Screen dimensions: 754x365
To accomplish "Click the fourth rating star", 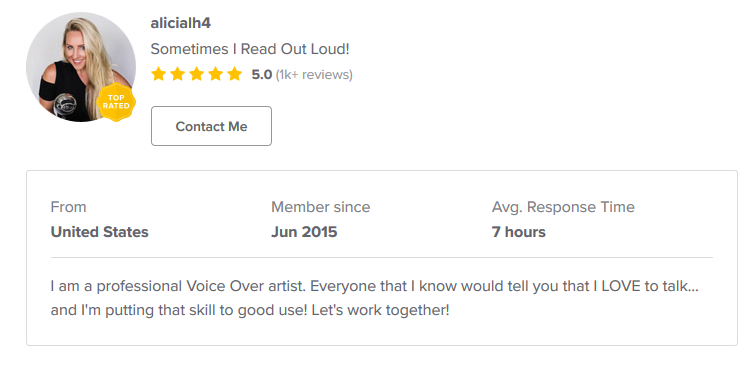I will [215, 74].
